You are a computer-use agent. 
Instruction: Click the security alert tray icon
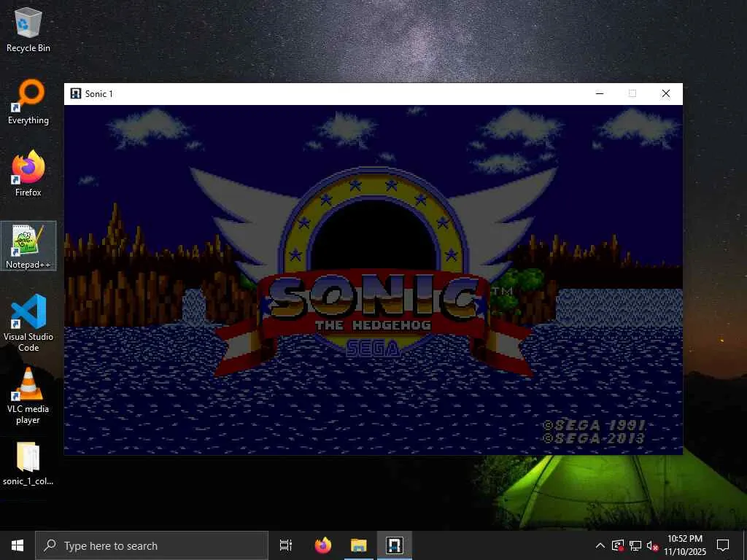point(618,545)
